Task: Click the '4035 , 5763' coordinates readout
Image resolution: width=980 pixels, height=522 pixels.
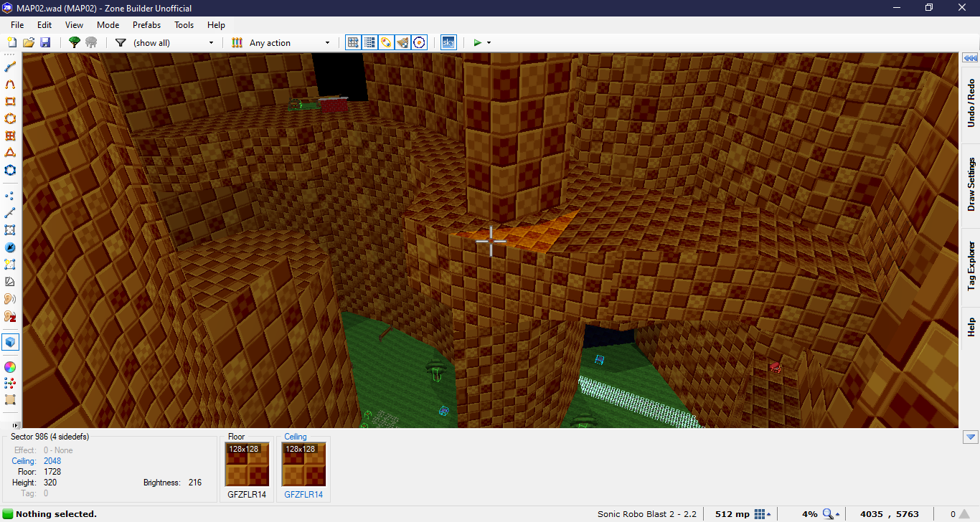Action: click(x=890, y=514)
